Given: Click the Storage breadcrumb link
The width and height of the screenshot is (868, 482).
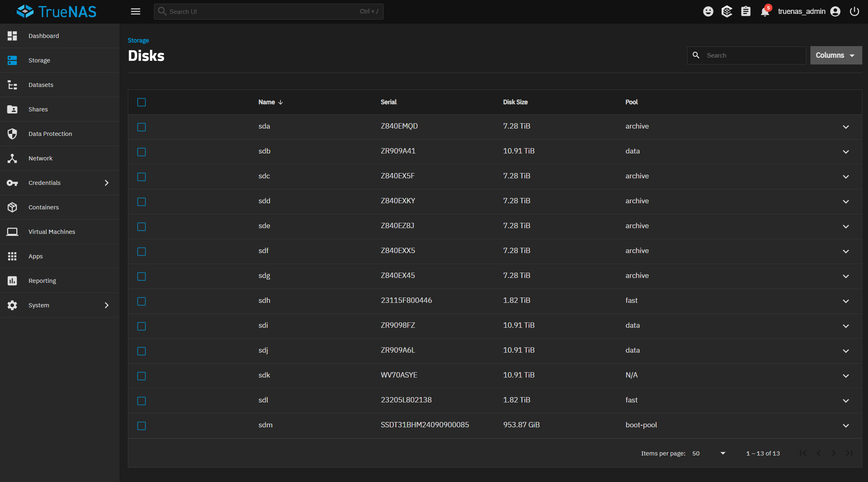Looking at the screenshot, I should click(138, 40).
